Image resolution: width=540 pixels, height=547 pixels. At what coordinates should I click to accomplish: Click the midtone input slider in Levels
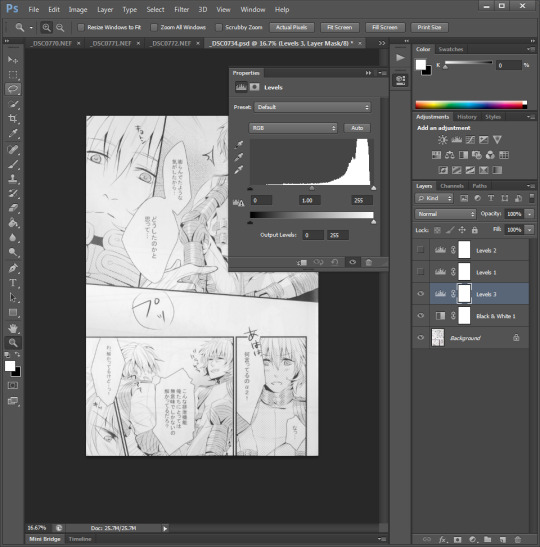click(312, 188)
